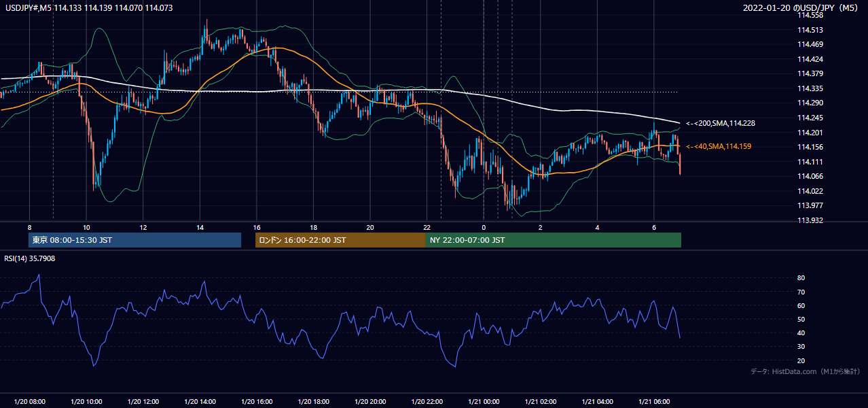Click RSI scale value 20
Image resolution: width=868 pixels, height=408 pixels.
click(x=801, y=360)
